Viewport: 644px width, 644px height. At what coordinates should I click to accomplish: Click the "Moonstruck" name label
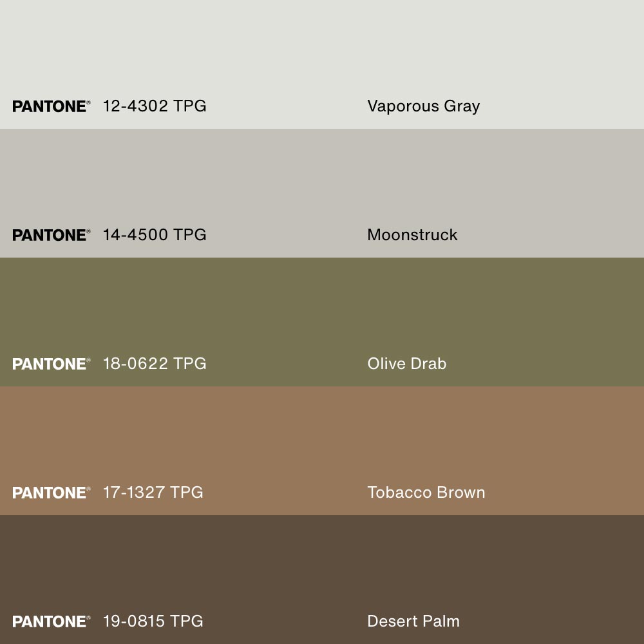[x=412, y=235]
